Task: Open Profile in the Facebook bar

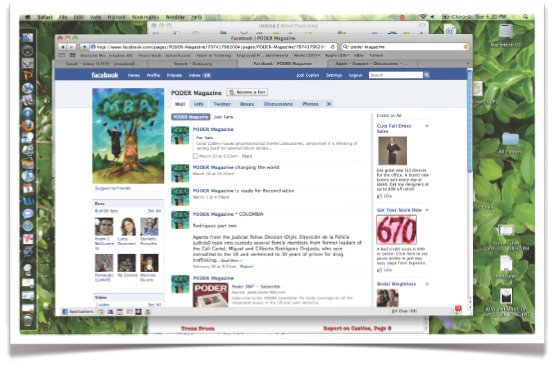Action: pyautogui.click(x=153, y=75)
